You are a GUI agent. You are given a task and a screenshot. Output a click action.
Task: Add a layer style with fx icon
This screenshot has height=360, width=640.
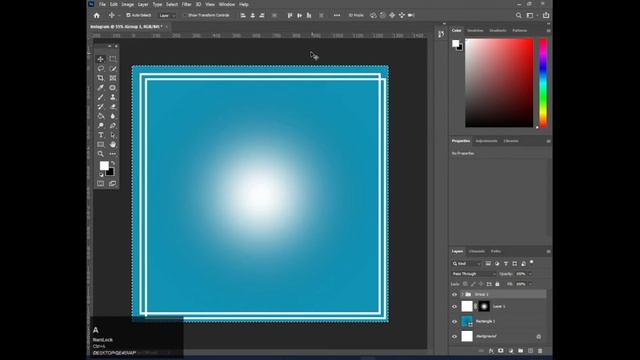point(491,351)
